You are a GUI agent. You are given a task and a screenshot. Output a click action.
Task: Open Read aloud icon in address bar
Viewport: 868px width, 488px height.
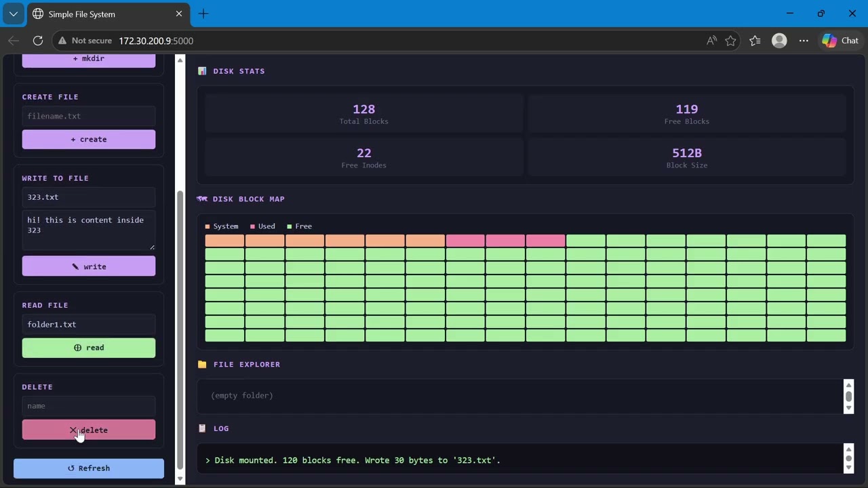[x=711, y=41]
